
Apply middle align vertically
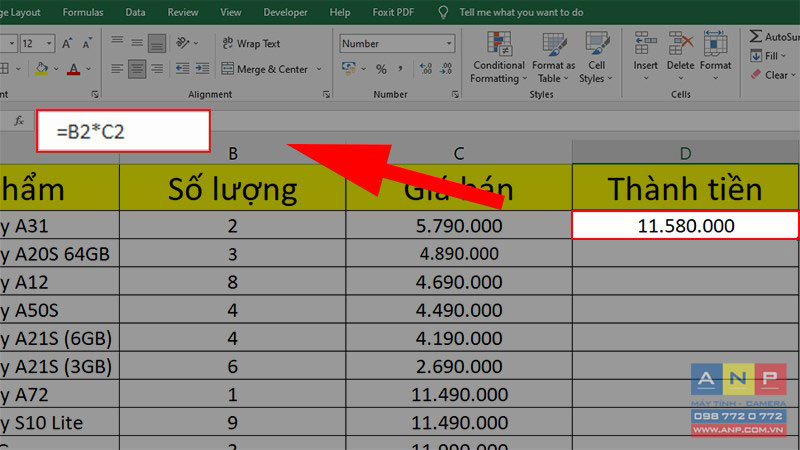coord(137,43)
